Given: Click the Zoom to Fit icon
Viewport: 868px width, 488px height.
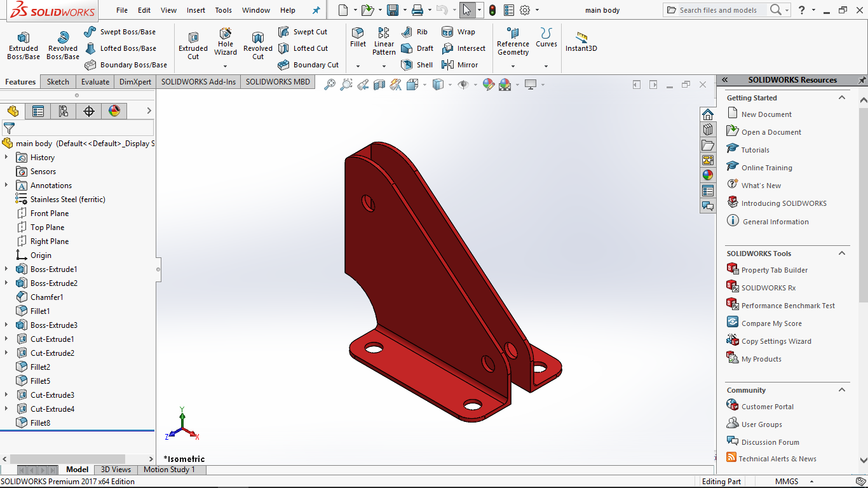Looking at the screenshot, I should click(x=330, y=85).
